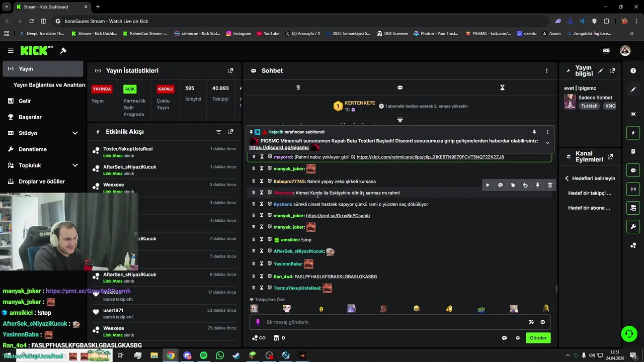644x362 pixels.
Task: Expand the gift leaderboard handle
Action: click(400, 120)
